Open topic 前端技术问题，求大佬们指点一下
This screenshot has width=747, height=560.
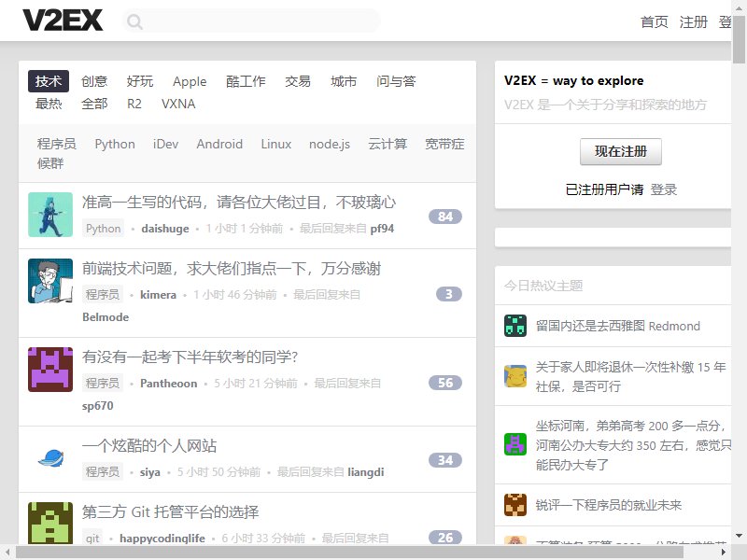pyautogui.click(x=232, y=269)
